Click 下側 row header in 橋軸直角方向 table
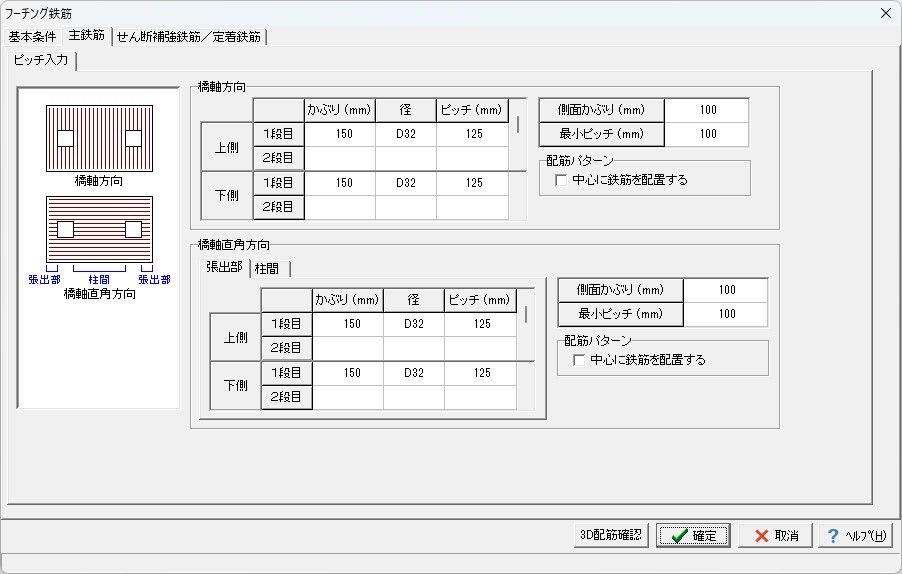The width and height of the screenshot is (902, 574). (235, 385)
